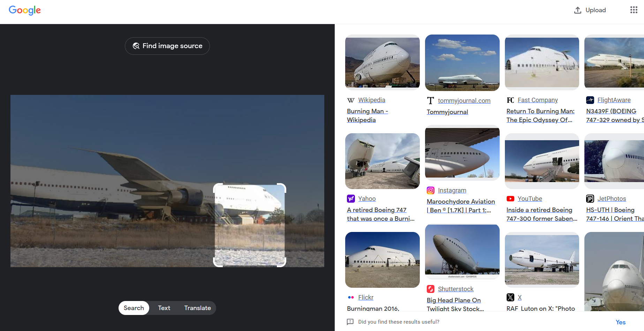Image resolution: width=644 pixels, height=331 pixels.
Task: Click the Yahoo source icon
Action: [x=351, y=199]
